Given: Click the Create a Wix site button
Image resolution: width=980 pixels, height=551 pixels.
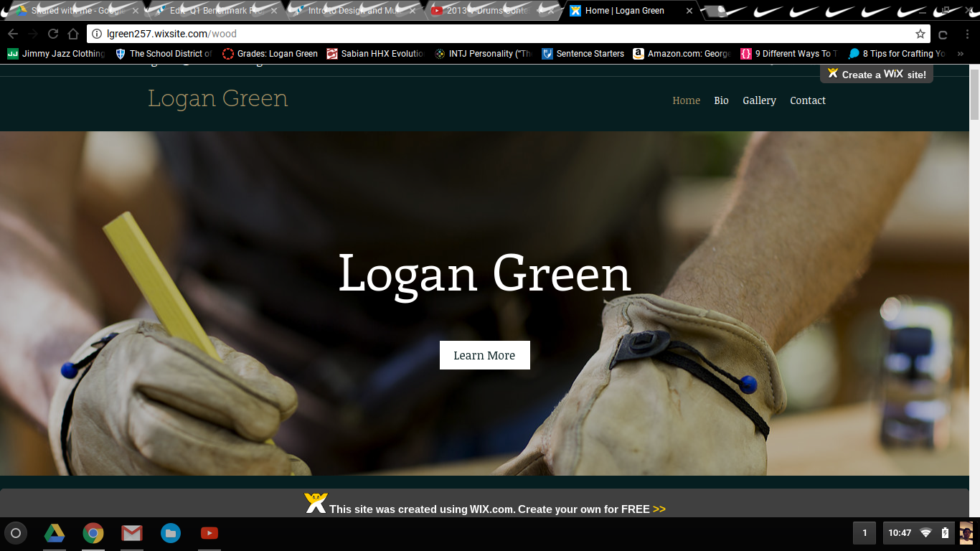Looking at the screenshot, I should pyautogui.click(x=877, y=74).
